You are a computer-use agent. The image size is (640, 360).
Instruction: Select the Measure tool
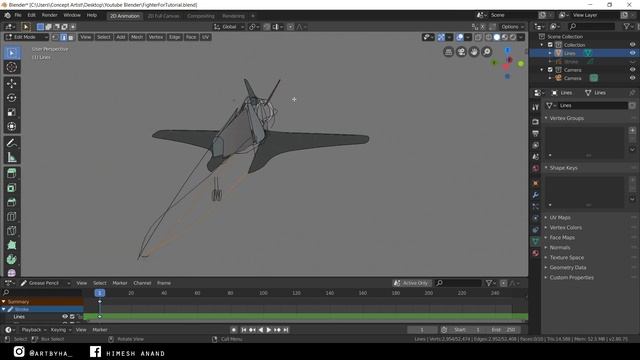click(x=11, y=157)
